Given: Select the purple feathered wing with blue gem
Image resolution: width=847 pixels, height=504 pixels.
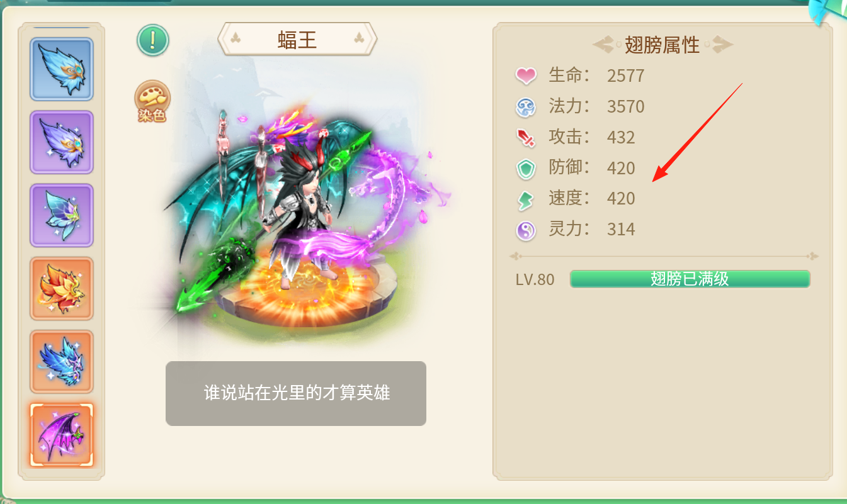Looking at the screenshot, I should pyautogui.click(x=62, y=142).
